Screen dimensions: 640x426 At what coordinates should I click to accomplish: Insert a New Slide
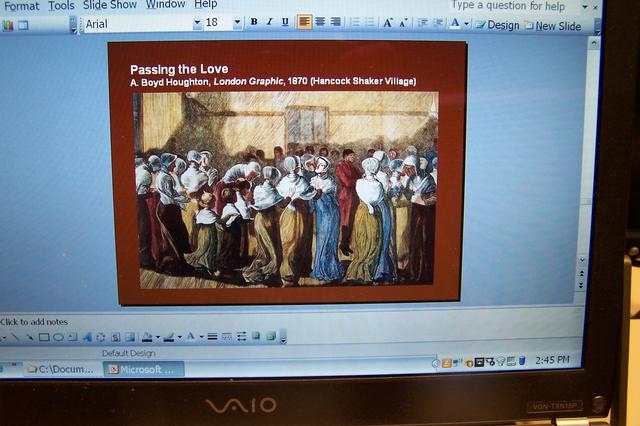click(553, 26)
